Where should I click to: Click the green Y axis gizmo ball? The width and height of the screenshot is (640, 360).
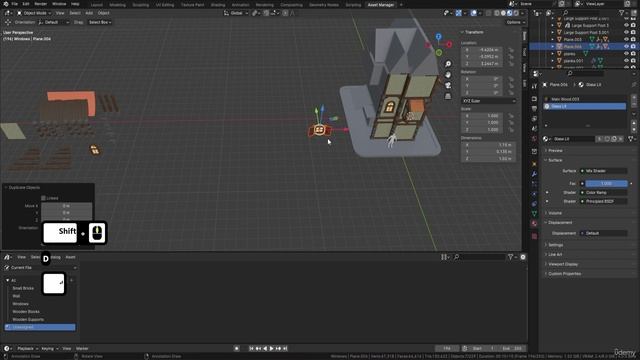point(439,52)
